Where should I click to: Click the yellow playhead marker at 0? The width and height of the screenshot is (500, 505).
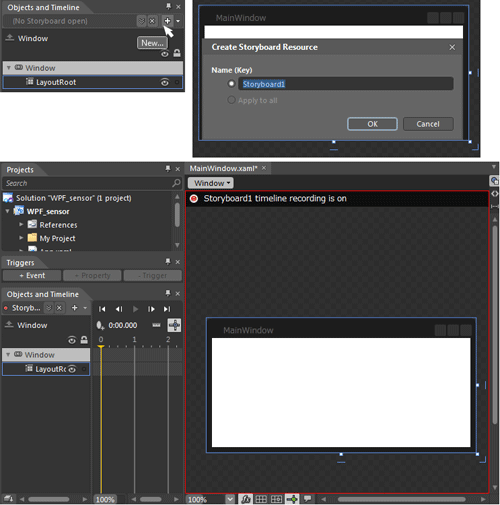101,348
